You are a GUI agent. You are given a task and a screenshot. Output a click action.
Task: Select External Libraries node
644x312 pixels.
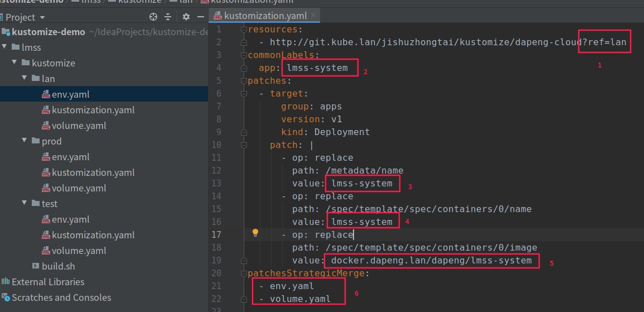(48, 282)
